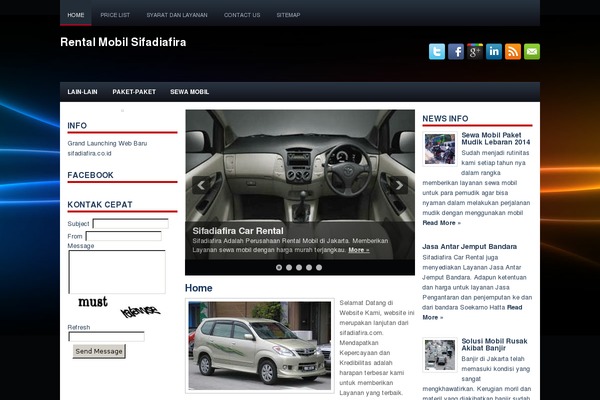Focus the From input field
The width and height of the screenshot is (600, 400).
(123, 236)
